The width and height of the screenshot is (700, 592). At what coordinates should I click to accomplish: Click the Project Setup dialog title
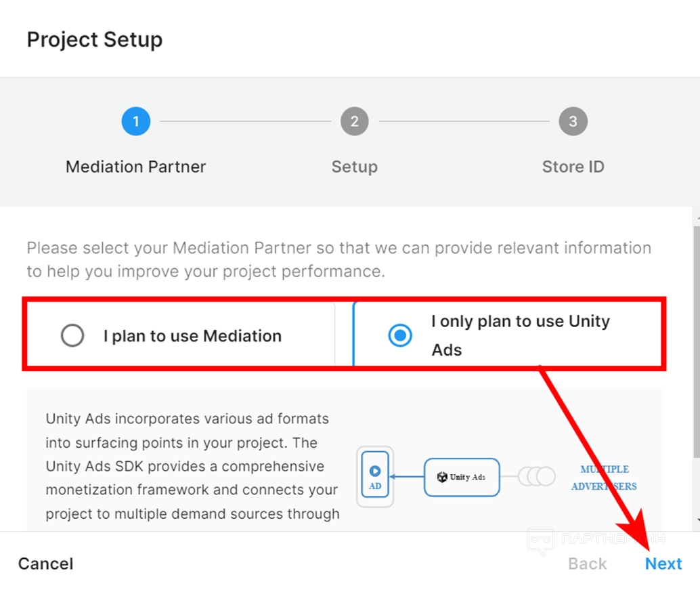95,39
